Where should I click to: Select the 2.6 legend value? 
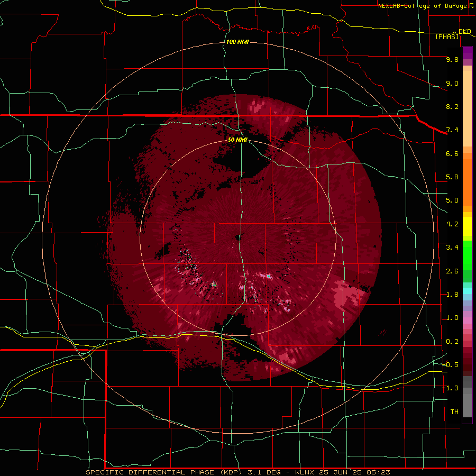pyautogui.click(x=452, y=271)
